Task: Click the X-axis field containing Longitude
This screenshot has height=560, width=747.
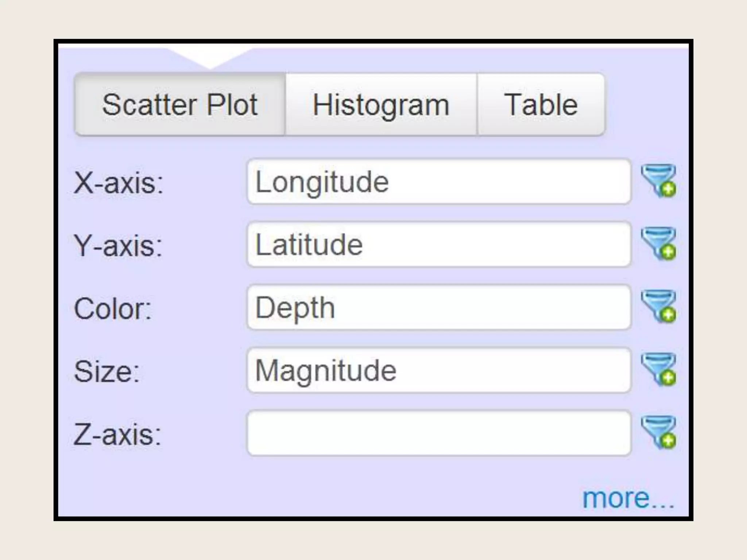Action: pos(439,182)
